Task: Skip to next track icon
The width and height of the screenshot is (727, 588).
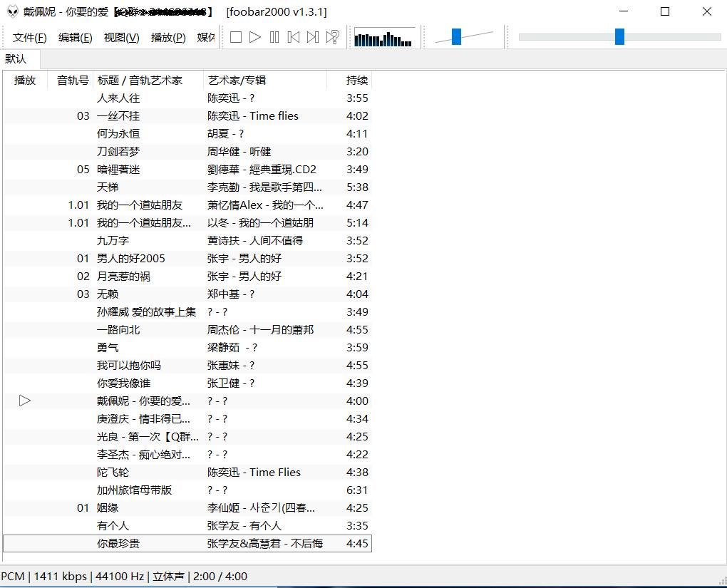Action: [312, 37]
